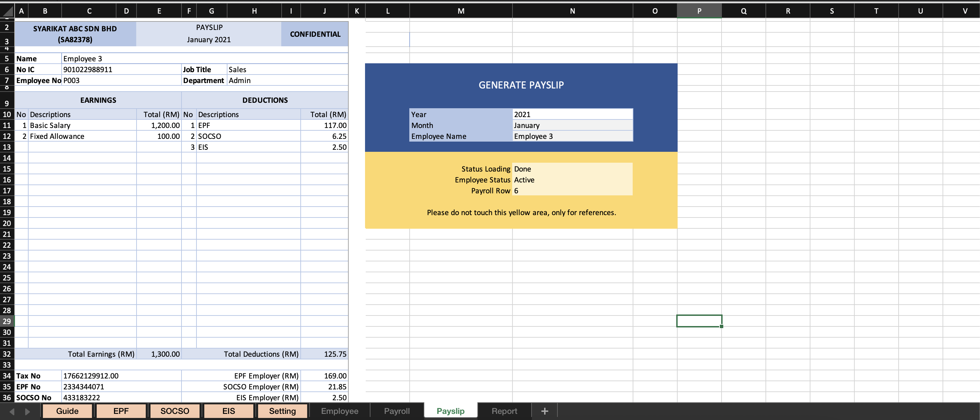Add a new sheet with plus icon
980x420 pixels.
click(544, 411)
